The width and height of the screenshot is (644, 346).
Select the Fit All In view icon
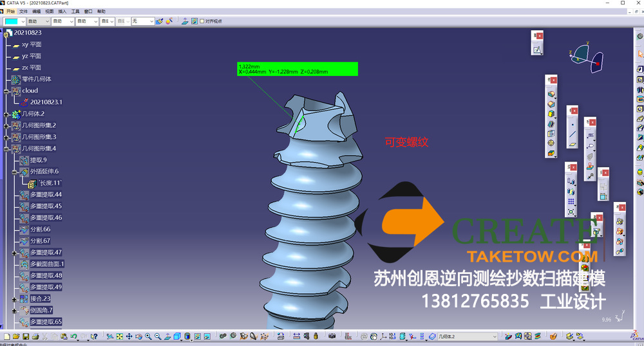[120, 336]
